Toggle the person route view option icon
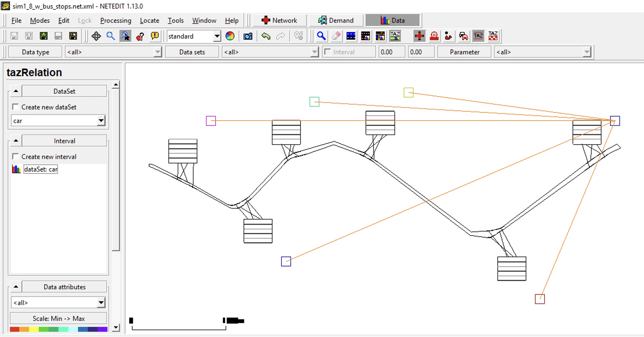Image resolution: width=644 pixels, height=337 pixels. (449, 36)
